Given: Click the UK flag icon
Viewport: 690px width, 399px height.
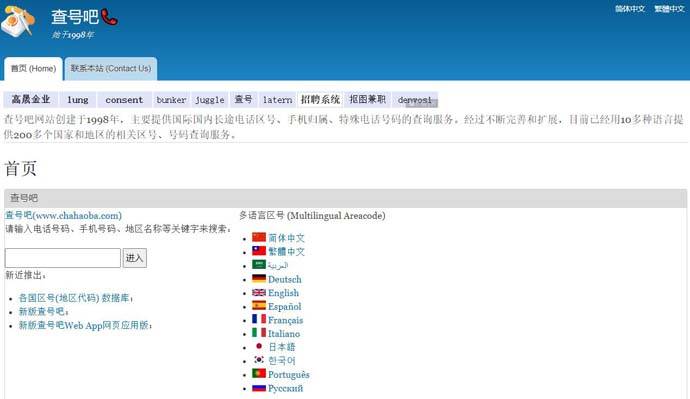Looking at the screenshot, I should point(259,293).
